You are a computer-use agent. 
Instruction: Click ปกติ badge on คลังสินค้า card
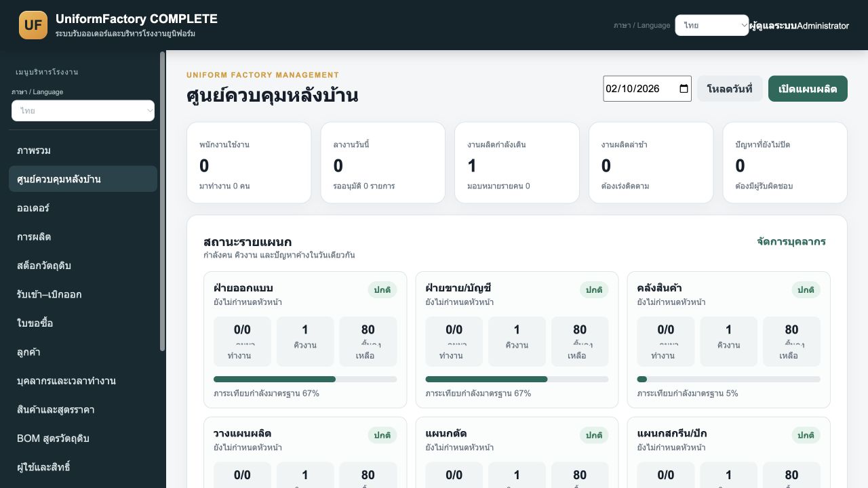click(x=806, y=289)
